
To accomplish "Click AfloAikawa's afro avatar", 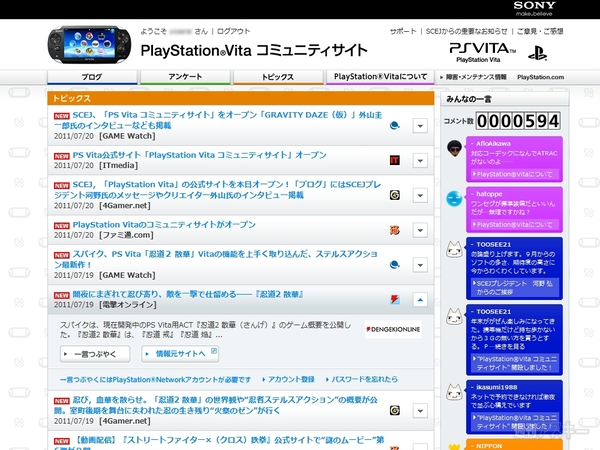I will click(455, 148).
